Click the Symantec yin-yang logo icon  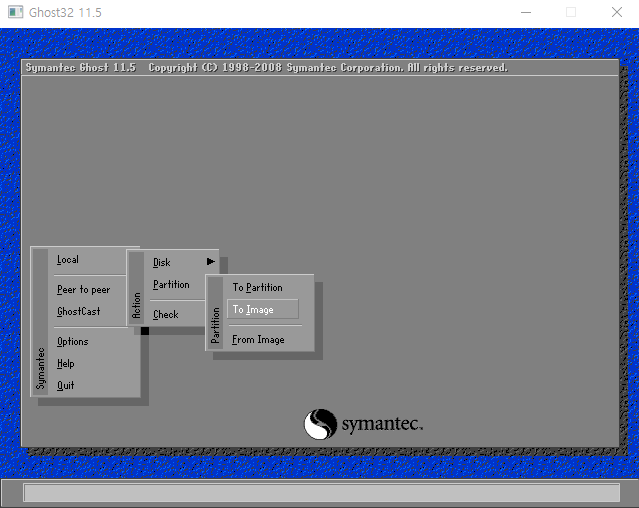tap(320, 424)
